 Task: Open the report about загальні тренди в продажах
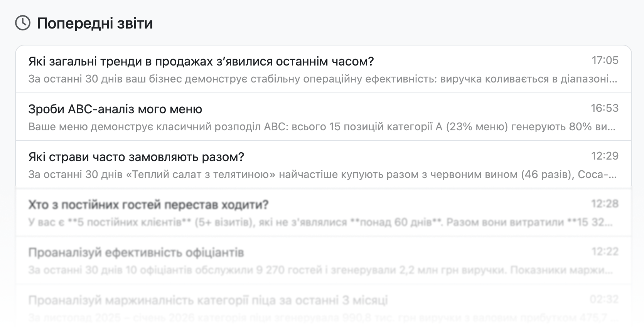click(x=201, y=62)
